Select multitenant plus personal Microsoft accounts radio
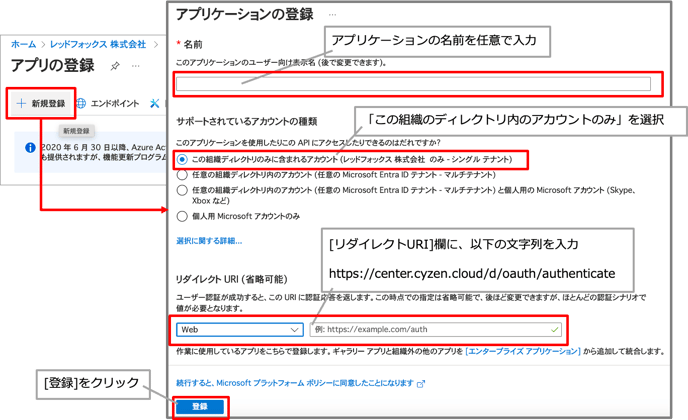Viewport: 688px width, 420px height. click(182, 190)
